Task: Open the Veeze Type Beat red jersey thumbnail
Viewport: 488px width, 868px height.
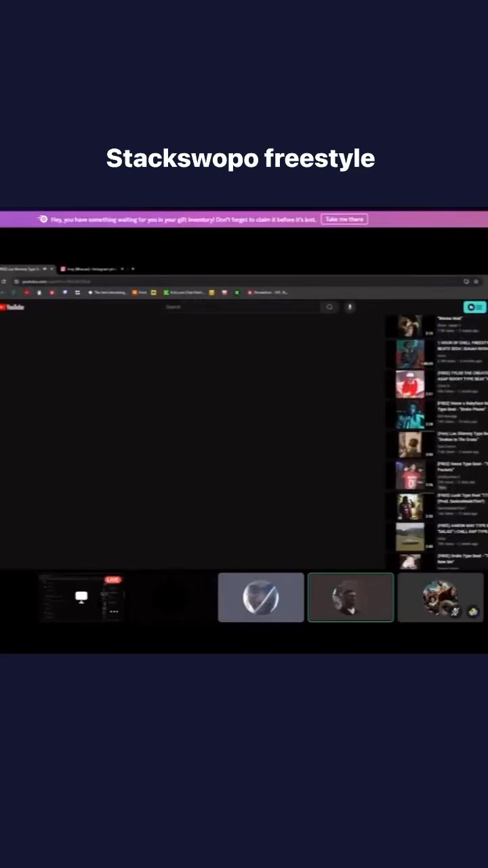Action: 410,475
